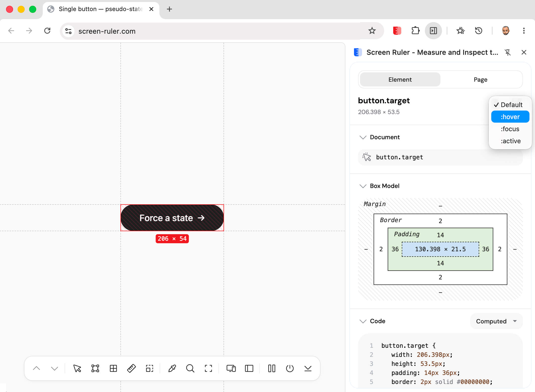
Task: Open the Chrome three-dot menu
Action: tap(524, 31)
